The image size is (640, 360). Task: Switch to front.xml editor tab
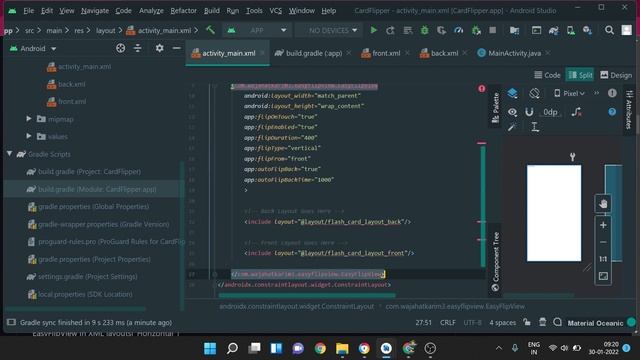pyautogui.click(x=386, y=53)
